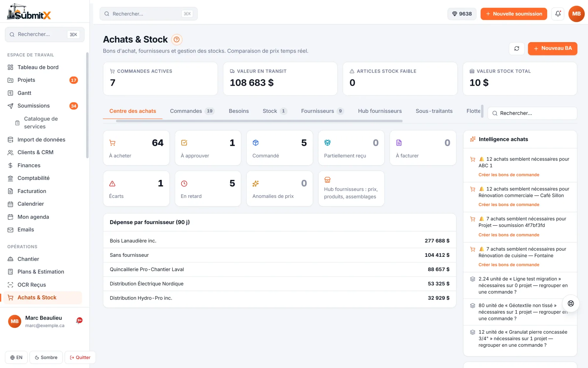Open the Fournisseurs tab
The width and height of the screenshot is (588, 368).
pos(322,111)
